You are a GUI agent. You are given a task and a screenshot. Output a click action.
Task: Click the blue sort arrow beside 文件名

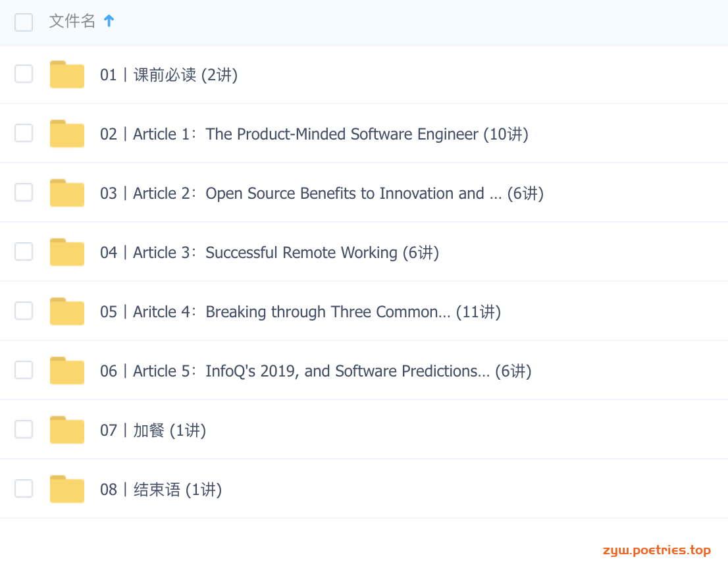pyautogui.click(x=109, y=21)
